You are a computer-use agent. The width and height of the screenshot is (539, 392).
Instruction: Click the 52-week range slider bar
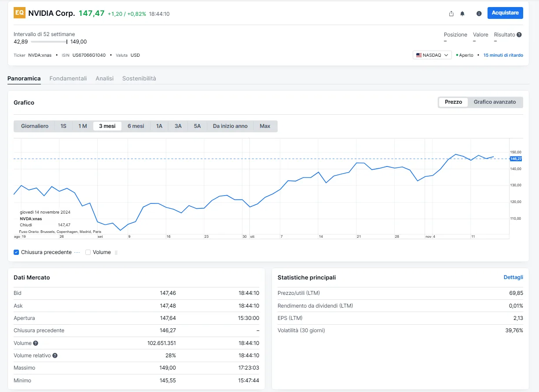(49, 42)
